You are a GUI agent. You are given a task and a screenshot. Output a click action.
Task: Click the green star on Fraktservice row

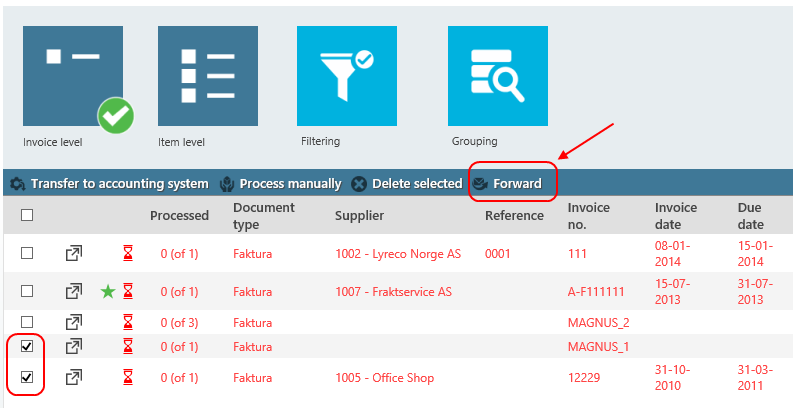click(108, 291)
